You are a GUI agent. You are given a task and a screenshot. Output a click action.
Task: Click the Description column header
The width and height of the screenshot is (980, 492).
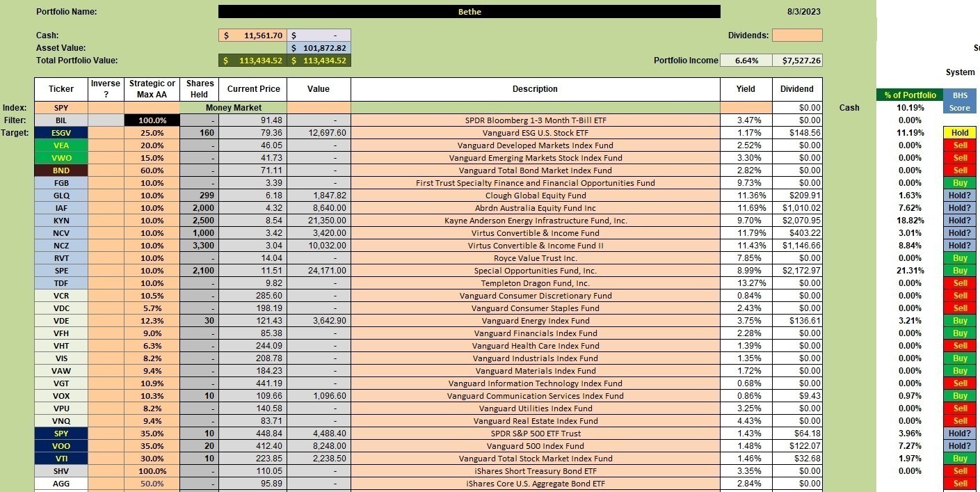[536, 89]
